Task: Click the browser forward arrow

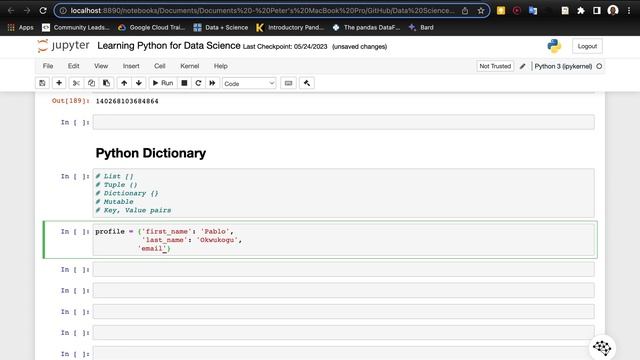Action: click(27, 11)
